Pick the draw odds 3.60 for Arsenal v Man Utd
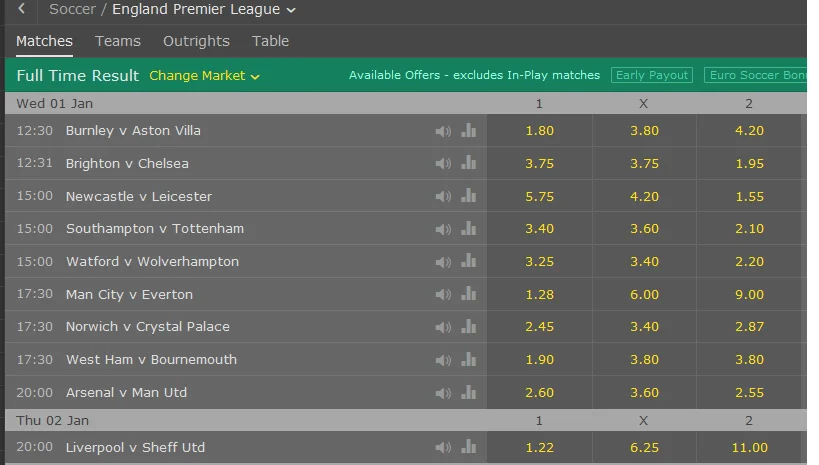819x465 pixels. pyautogui.click(x=644, y=392)
